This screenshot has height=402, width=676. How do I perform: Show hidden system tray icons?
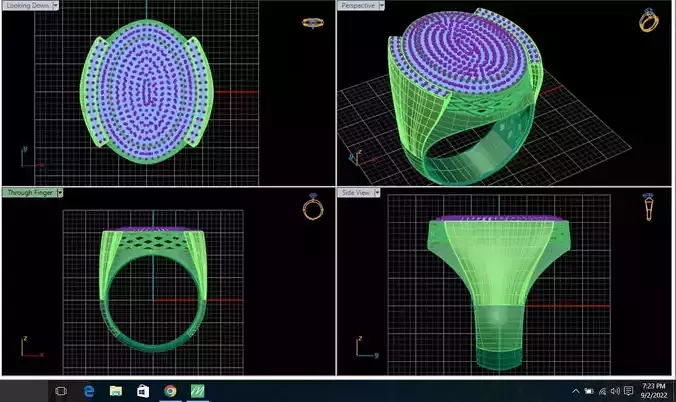(x=576, y=391)
